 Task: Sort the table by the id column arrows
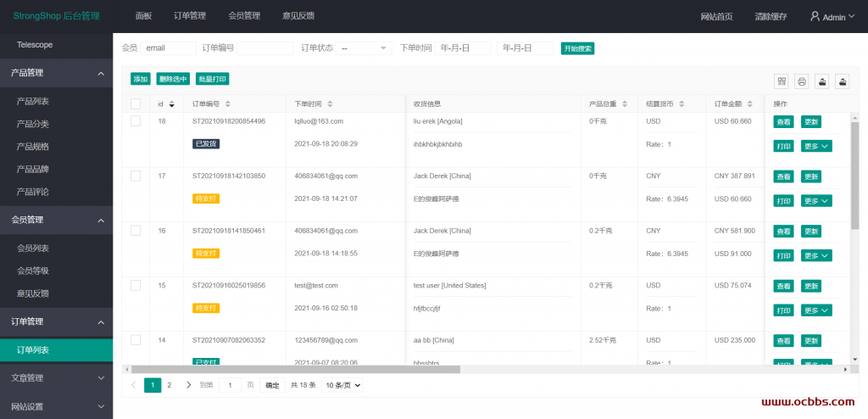171,104
